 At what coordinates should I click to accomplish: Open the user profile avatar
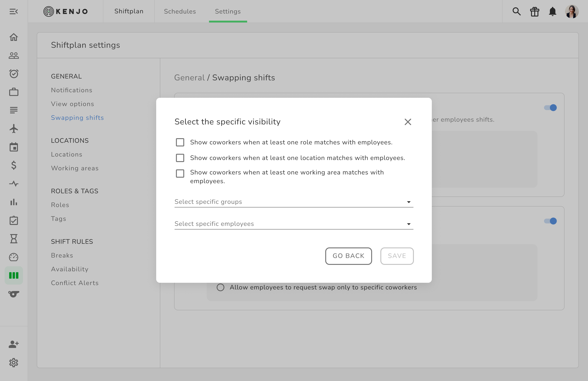572,12
